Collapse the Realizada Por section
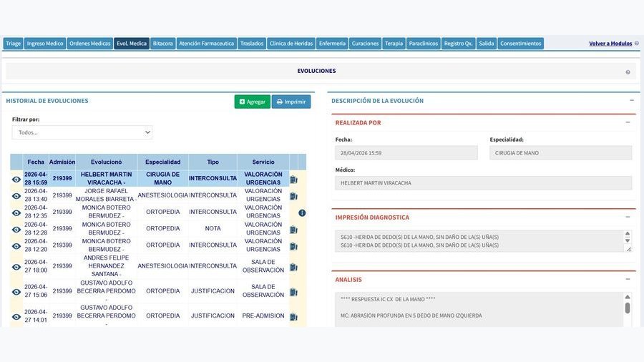 [628, 122]
